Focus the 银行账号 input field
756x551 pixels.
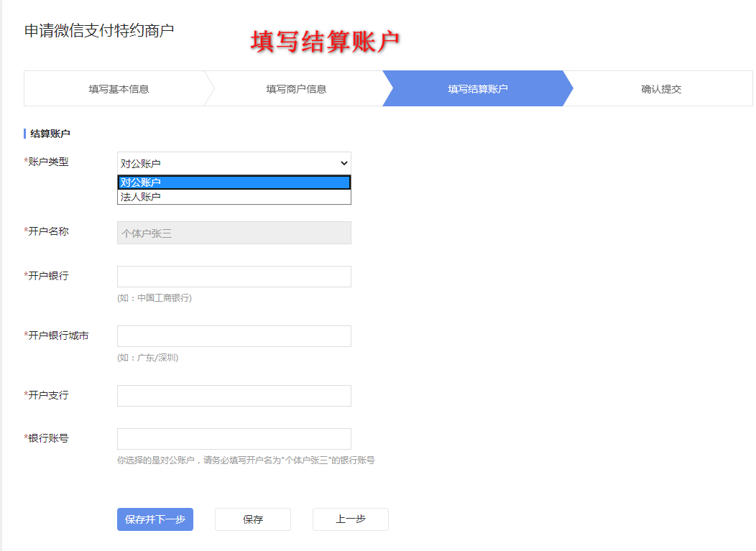(234, 439)
